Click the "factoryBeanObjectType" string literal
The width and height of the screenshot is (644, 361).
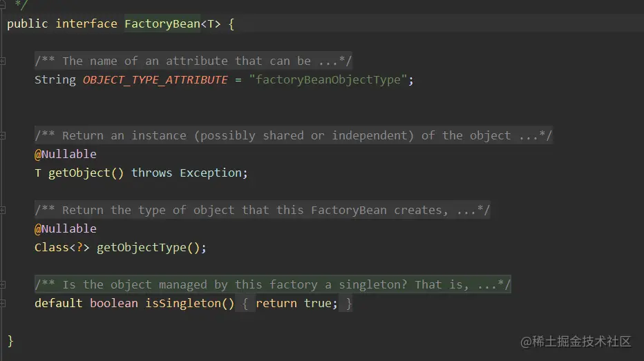click(x=328, y=80)
